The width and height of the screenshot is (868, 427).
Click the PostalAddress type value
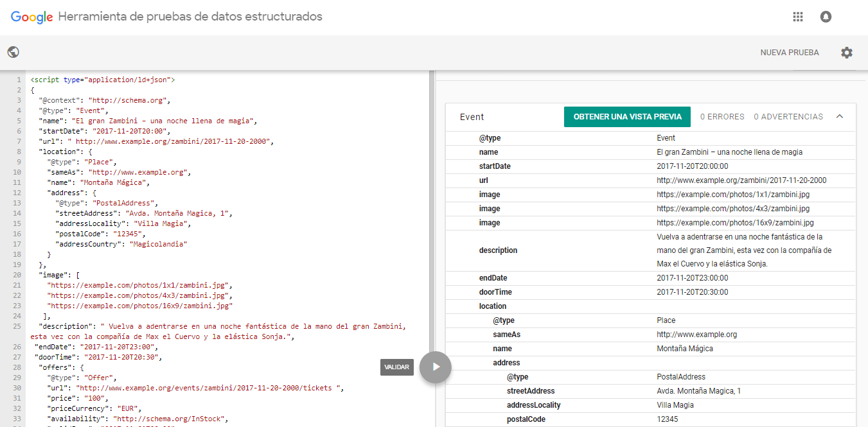pyautogui.click(x=681, y=377)
